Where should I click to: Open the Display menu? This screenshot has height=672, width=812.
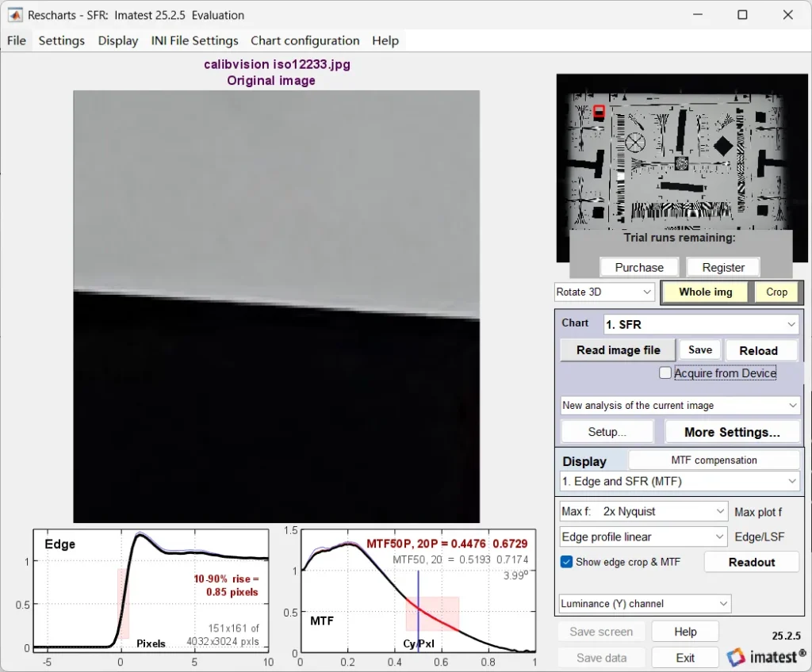tap(118, 40)
